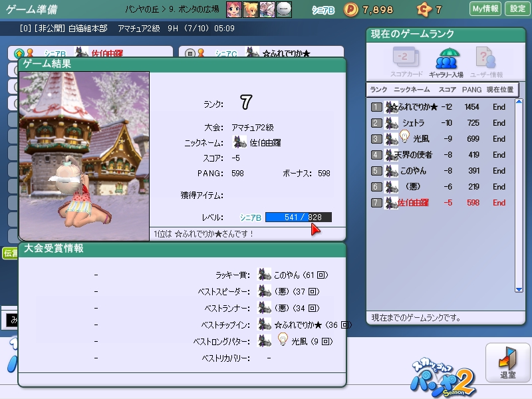Click the character result thumbnail image
The width and height of the screenshot is (532, 399).
[x=84, y=156]
